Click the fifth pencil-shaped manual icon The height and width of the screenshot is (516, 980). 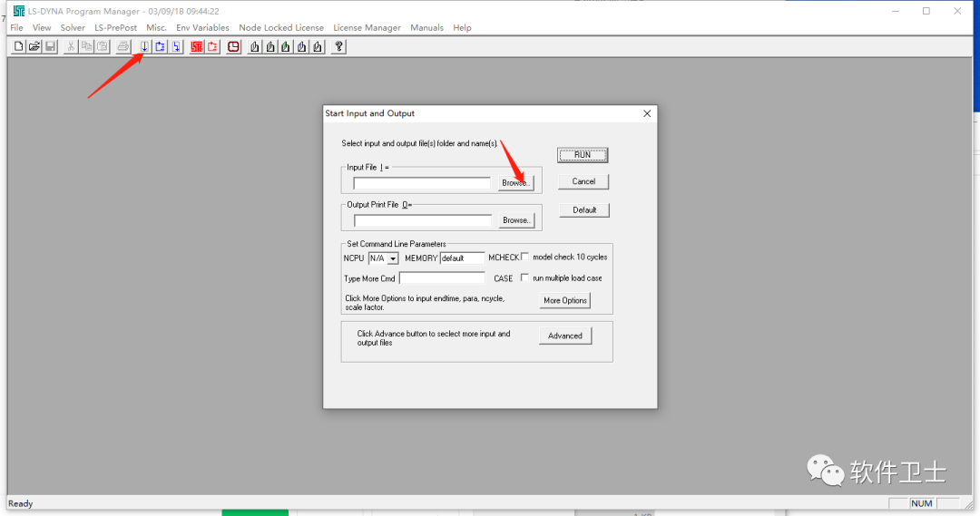(x=318, y=46)
